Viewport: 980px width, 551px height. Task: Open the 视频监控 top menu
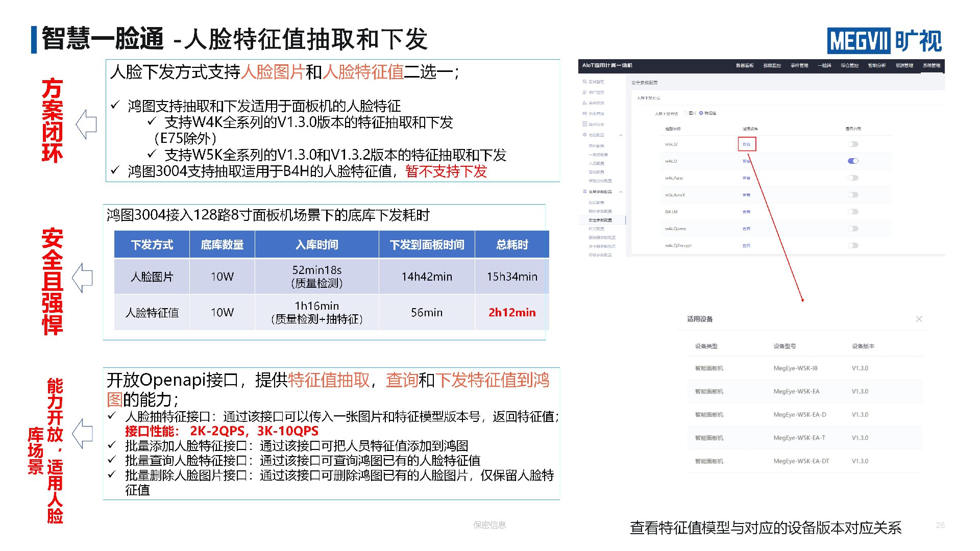(772, 66)
